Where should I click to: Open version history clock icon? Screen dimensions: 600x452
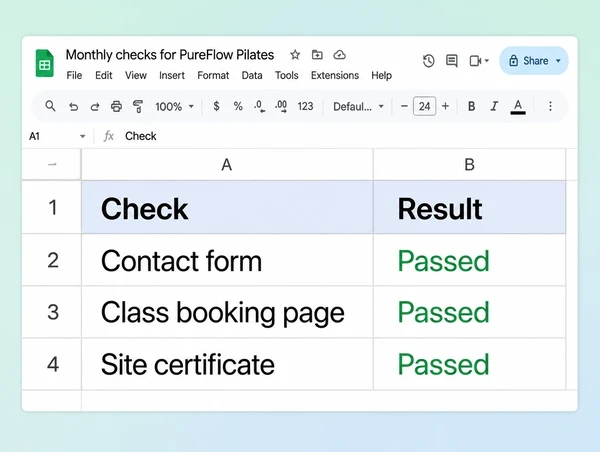[x=429, y=61]
